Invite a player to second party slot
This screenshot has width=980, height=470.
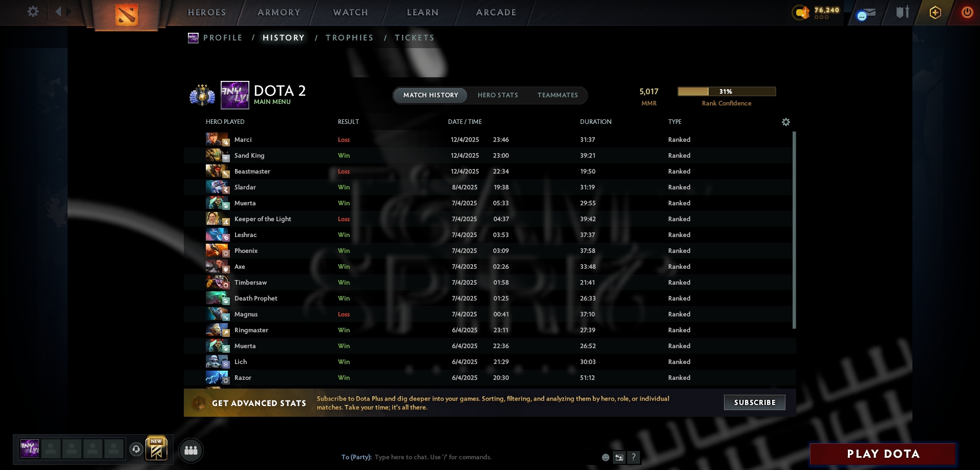(51, 448)
